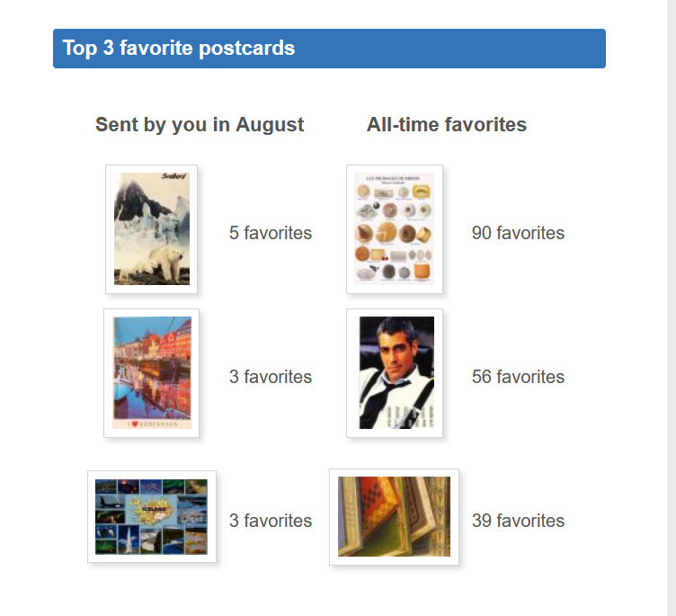This screenshot has width=676, height=616.
Task: Click the "56 favorites" text
Action: pyautogui.click(x=518, y=377)
